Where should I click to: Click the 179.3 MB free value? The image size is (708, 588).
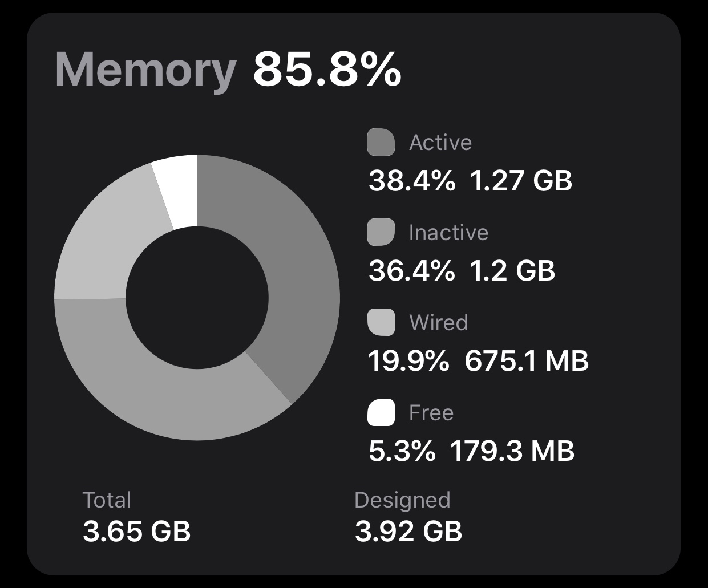pyautogui.click(x=512, y=451)
